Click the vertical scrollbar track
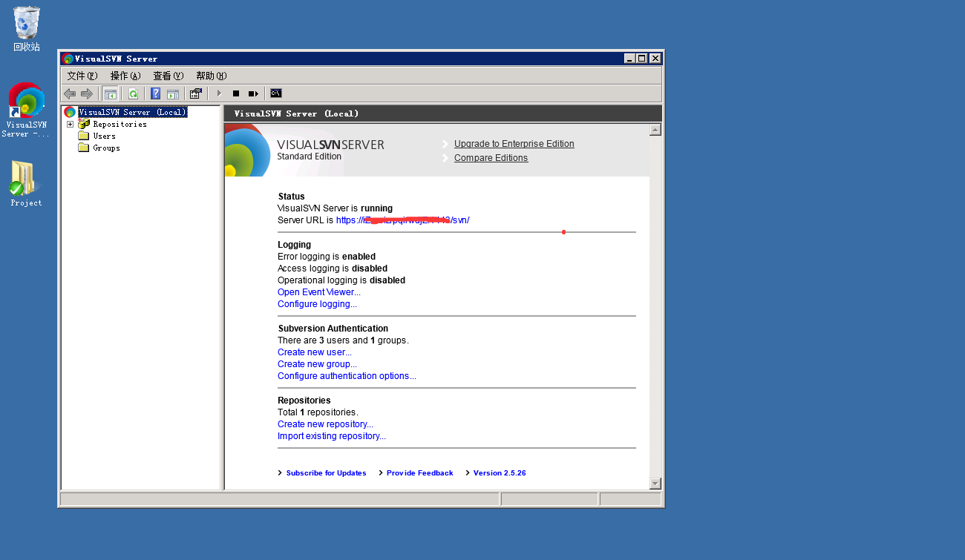The width and height of the screenshot is (965, 560). coord(655,306)
